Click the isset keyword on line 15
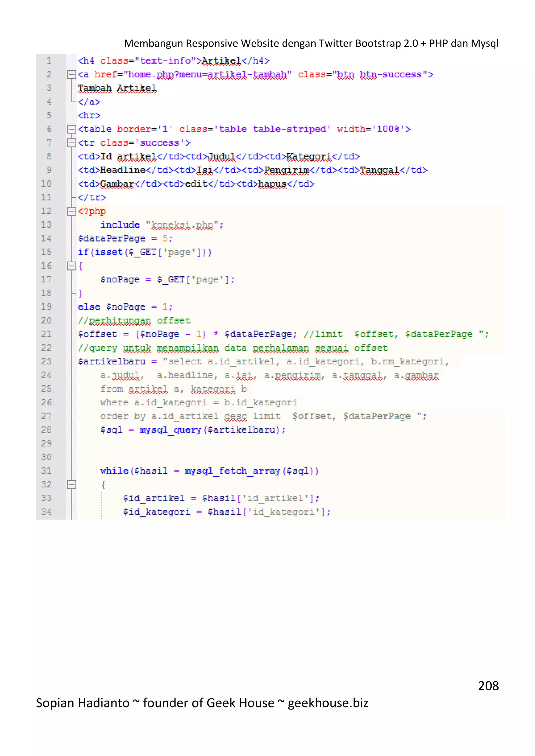535x756 pixels. [109, 252]
